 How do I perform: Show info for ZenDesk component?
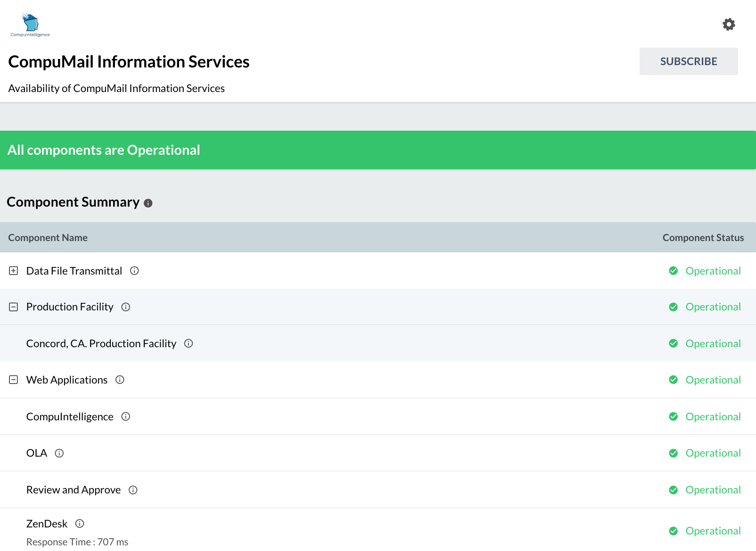[x=80, y=524]
